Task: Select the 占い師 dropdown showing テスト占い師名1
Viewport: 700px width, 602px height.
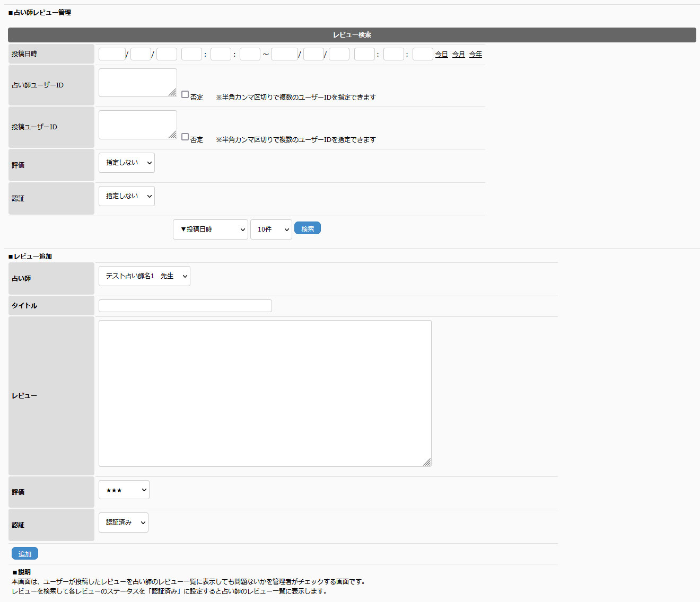Action: [x=144, y=276]
